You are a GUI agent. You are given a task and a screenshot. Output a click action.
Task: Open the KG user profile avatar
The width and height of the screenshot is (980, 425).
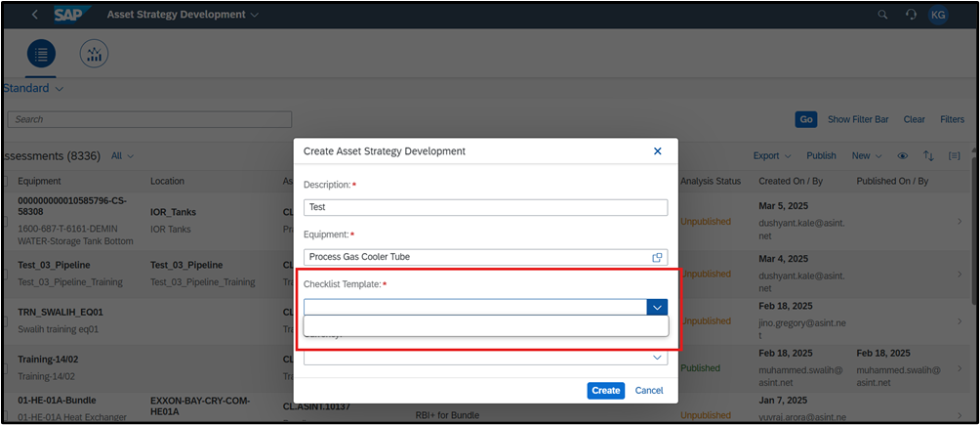[x=938, y=15]
